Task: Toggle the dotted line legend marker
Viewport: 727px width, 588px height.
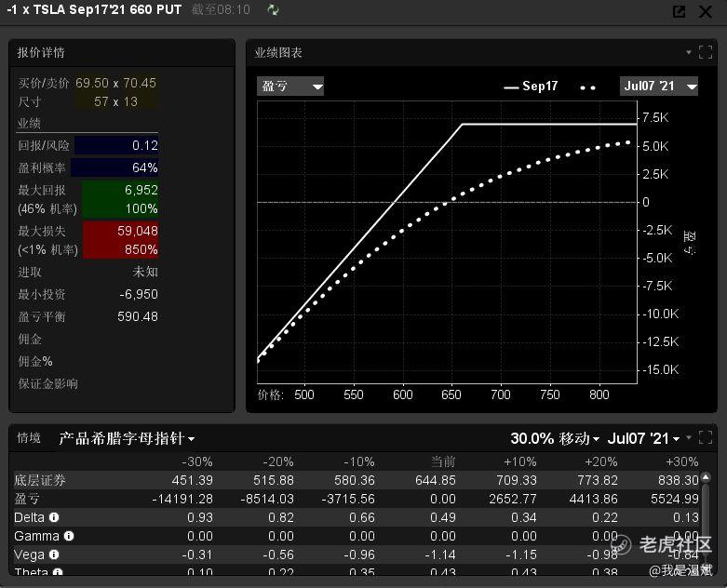Action: pyautogui.click(x=588, y=87)
